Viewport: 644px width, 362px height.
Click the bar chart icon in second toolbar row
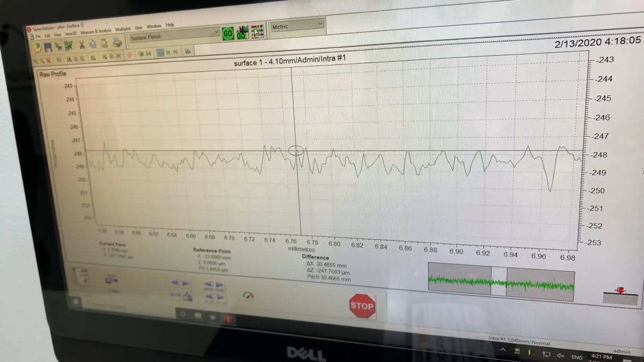point(188,51)
